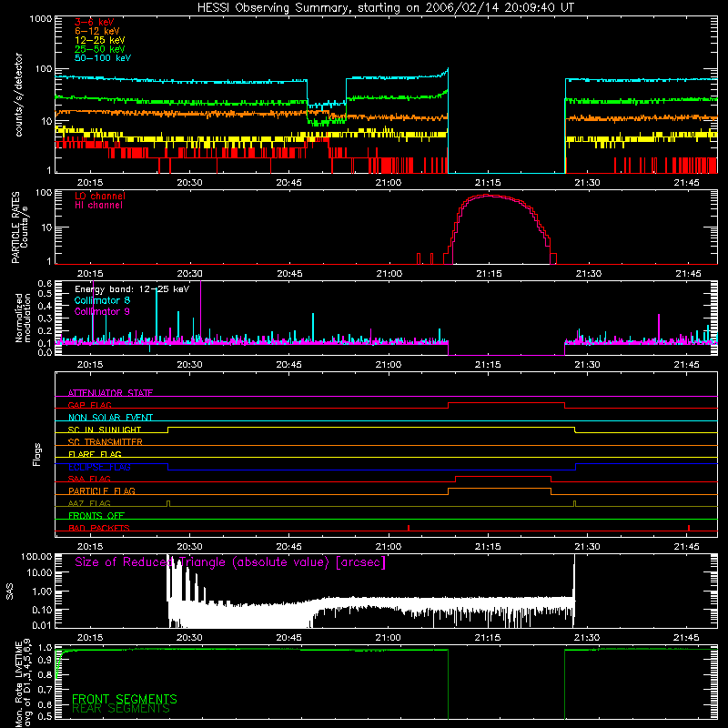728x728 pixels.
Task: Click the REAR SEGMENTS legend label
Action: (121, 709)
